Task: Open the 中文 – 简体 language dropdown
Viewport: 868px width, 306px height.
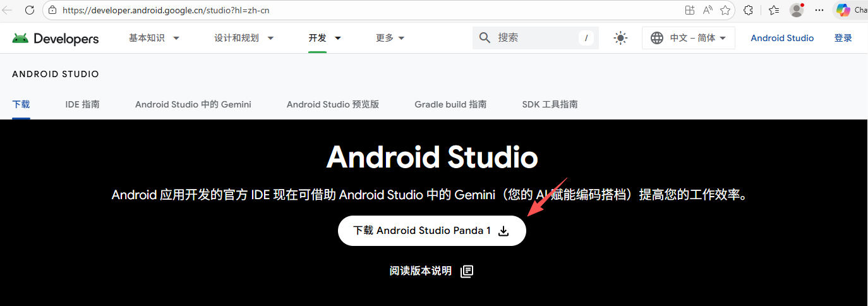Action: coord(689,38)
